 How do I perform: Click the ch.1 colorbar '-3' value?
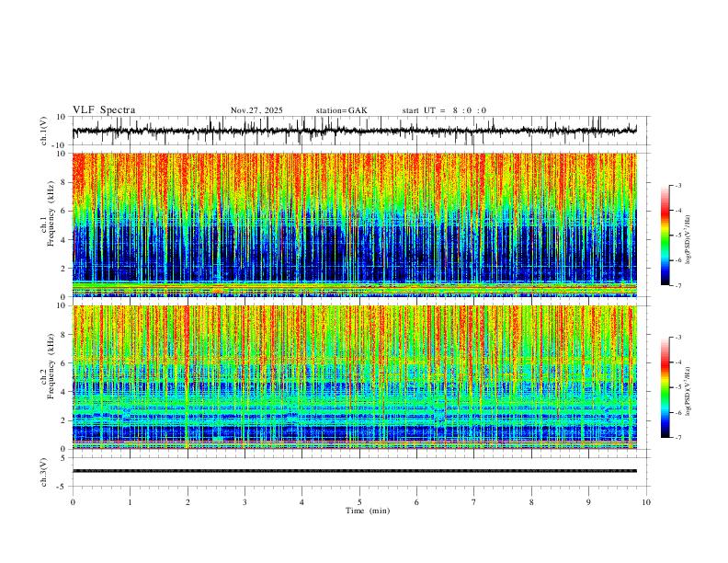(677, 185)
